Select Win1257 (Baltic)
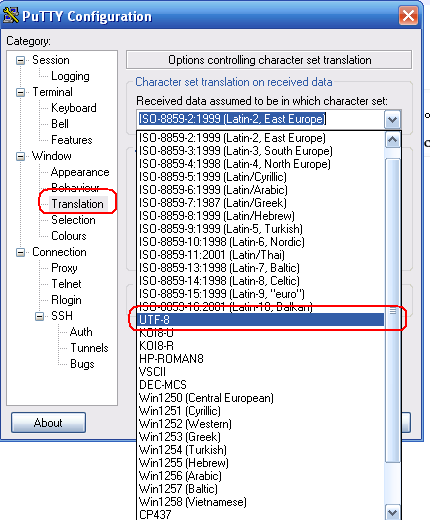The image size is (430, 520). pyautogui.click(x=261, y=489)
